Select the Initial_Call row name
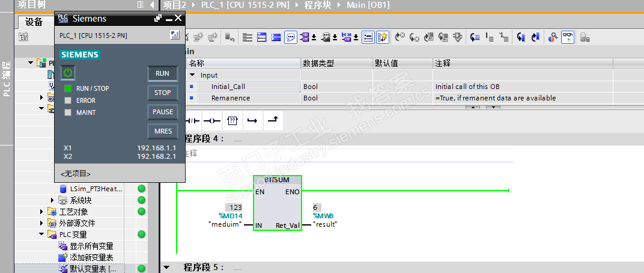 228,87
